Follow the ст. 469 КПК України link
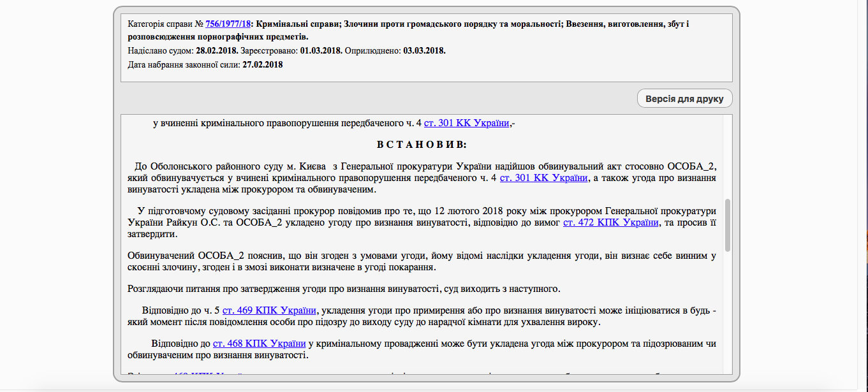The image size is (868, 392). [x=269, y=310]
